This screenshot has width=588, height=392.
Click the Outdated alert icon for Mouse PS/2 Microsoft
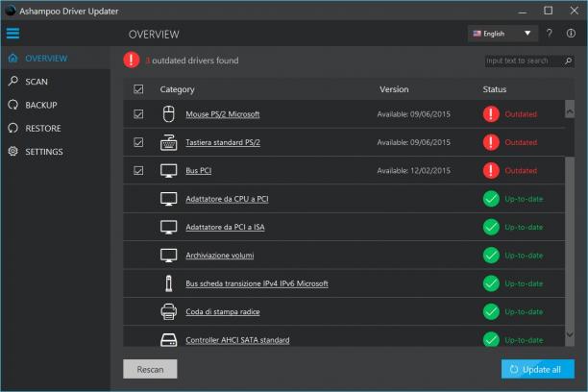click(491, 114)
